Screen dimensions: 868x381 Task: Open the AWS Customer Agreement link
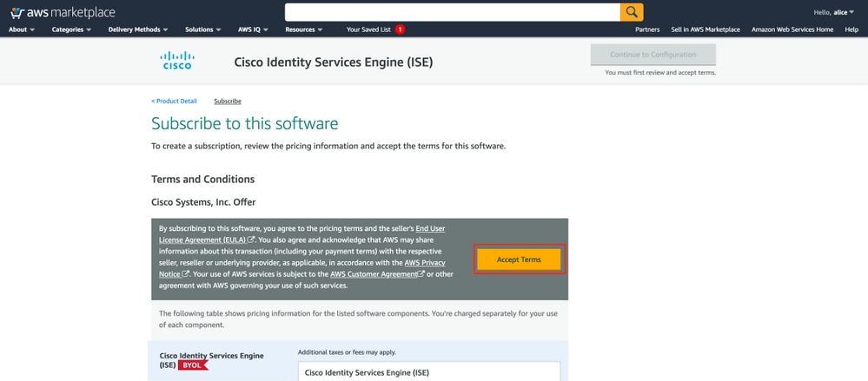373,274
